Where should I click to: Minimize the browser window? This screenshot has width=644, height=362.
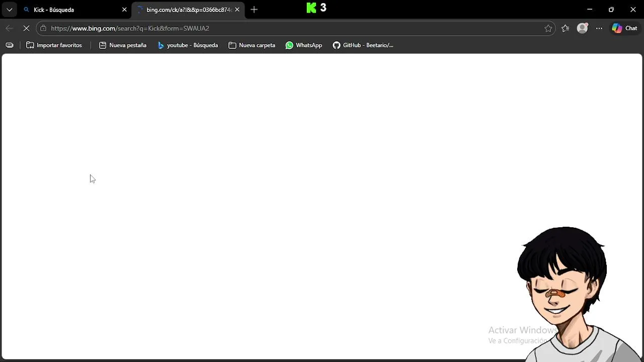click(x=590, y=10)
